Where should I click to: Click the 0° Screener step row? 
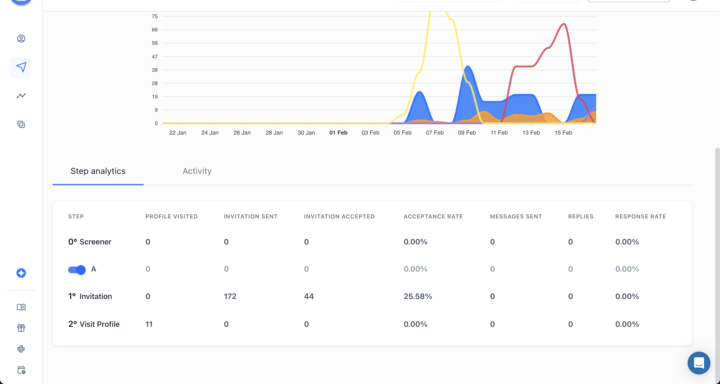point(372,242)
